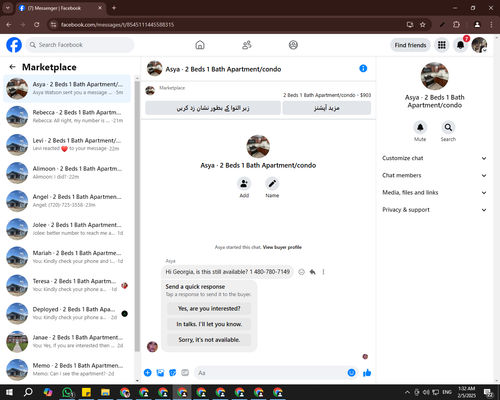Image resolution: width=500 pixels, height=400 pixels.
Task: Open Windows notification center
Action: tap(489, 393)
